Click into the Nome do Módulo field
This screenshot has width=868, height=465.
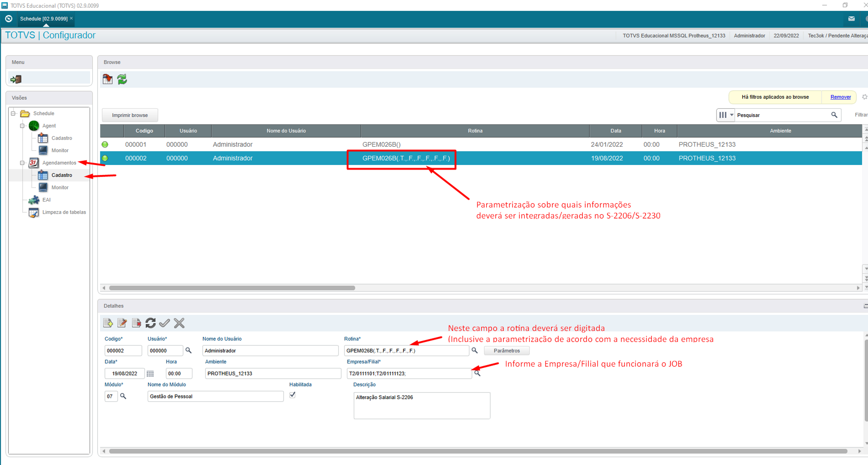point(215,396)
